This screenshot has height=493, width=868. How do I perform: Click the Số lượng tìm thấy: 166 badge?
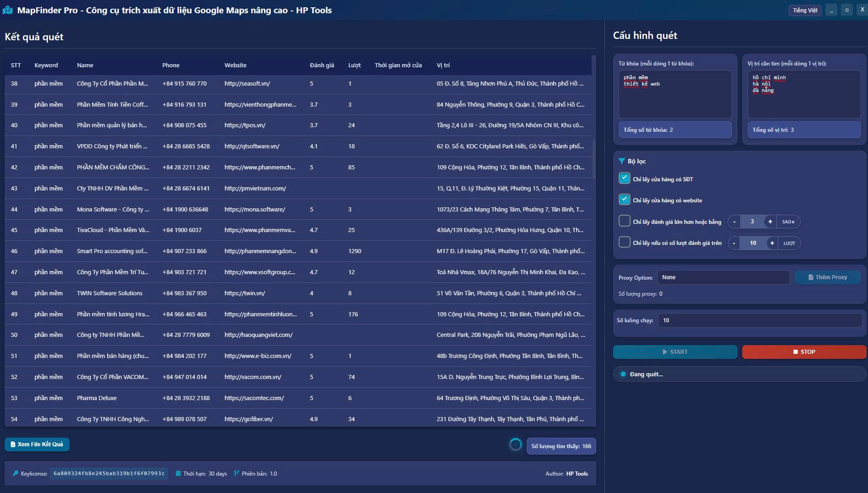(561, 446)
